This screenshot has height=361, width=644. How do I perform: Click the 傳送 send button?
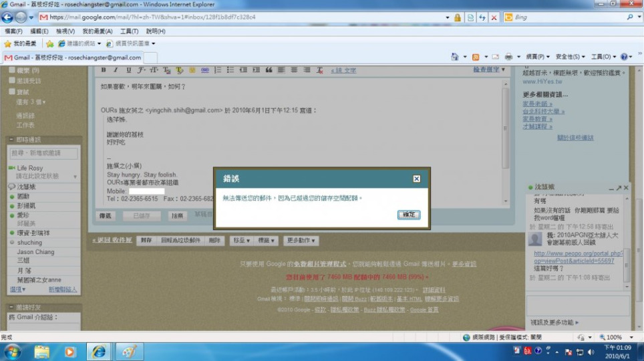(105, 215)
